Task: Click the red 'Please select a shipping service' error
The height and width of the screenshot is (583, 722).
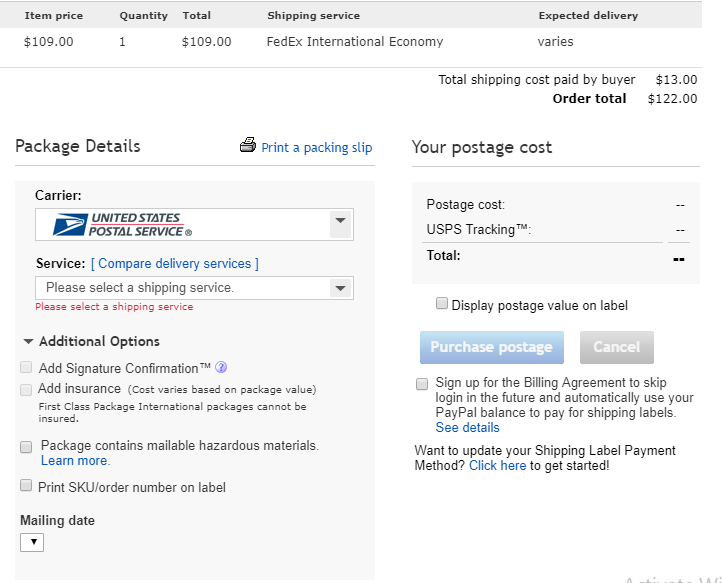Action: [114, 307]
